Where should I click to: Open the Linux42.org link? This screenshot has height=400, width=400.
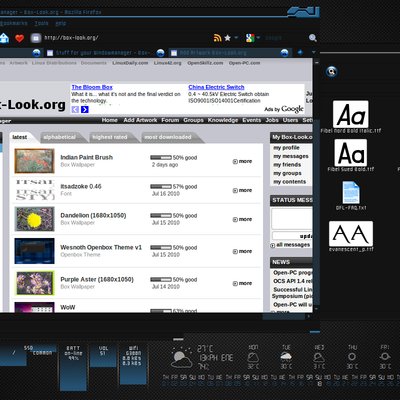click(x=167, y=63)
